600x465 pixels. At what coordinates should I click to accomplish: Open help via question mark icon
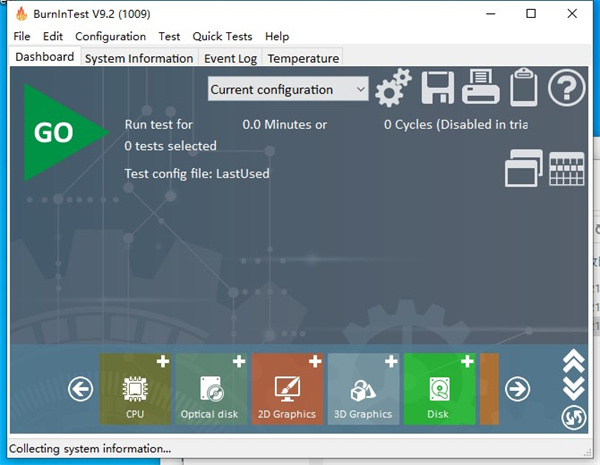(566, 89)
